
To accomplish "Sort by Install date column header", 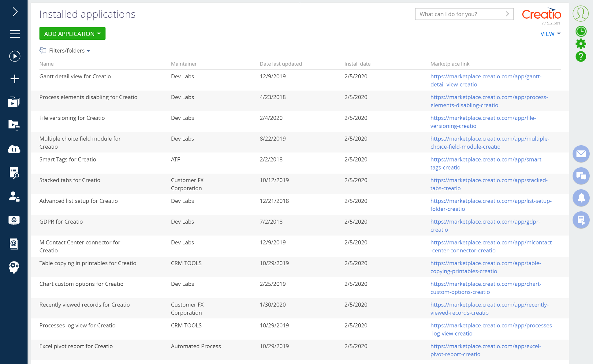I will coord(357,64).
